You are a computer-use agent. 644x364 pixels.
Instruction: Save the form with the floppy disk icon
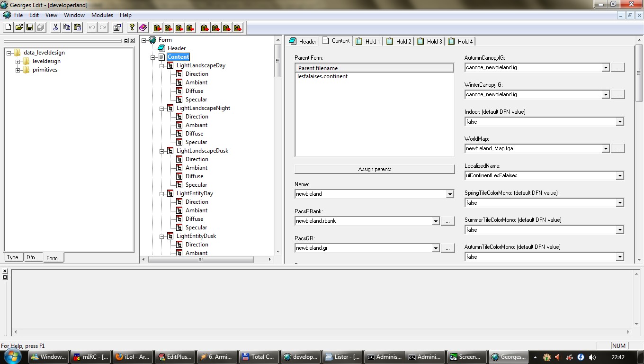click(30, 27)
